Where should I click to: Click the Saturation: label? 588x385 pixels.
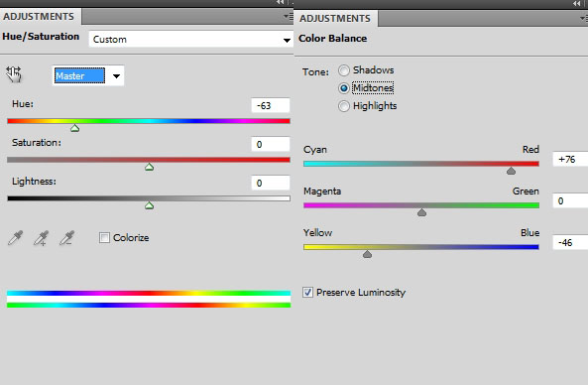click(x=37, y=143)
